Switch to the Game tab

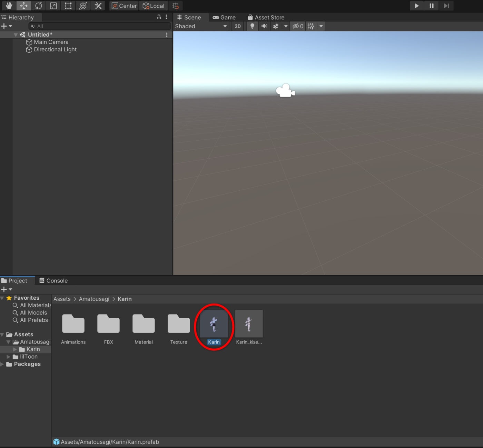[224, 17]
